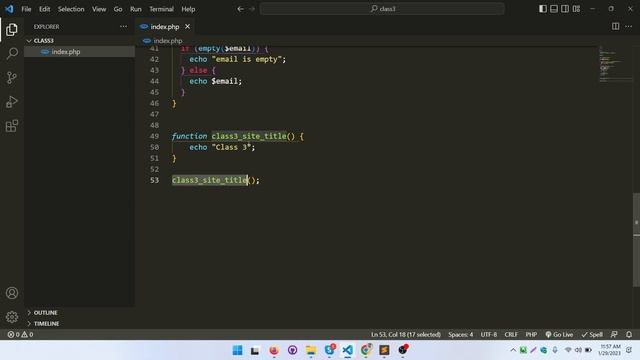Open Skype from the taskbar
The height and width of the screenshot is (360, 640).
click(329, 350)
